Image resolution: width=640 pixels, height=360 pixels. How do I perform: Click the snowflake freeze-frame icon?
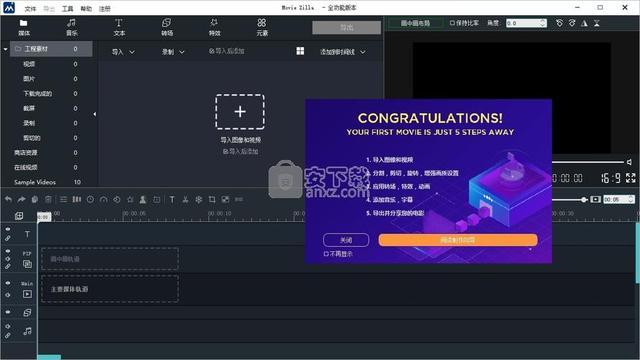pos(198,199)
